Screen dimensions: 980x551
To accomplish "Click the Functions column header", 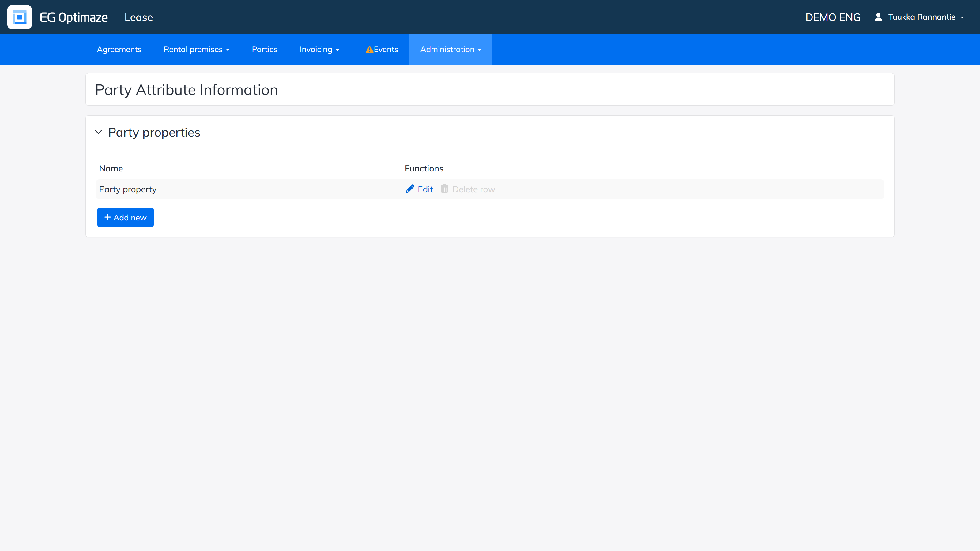I will [424, 168].
